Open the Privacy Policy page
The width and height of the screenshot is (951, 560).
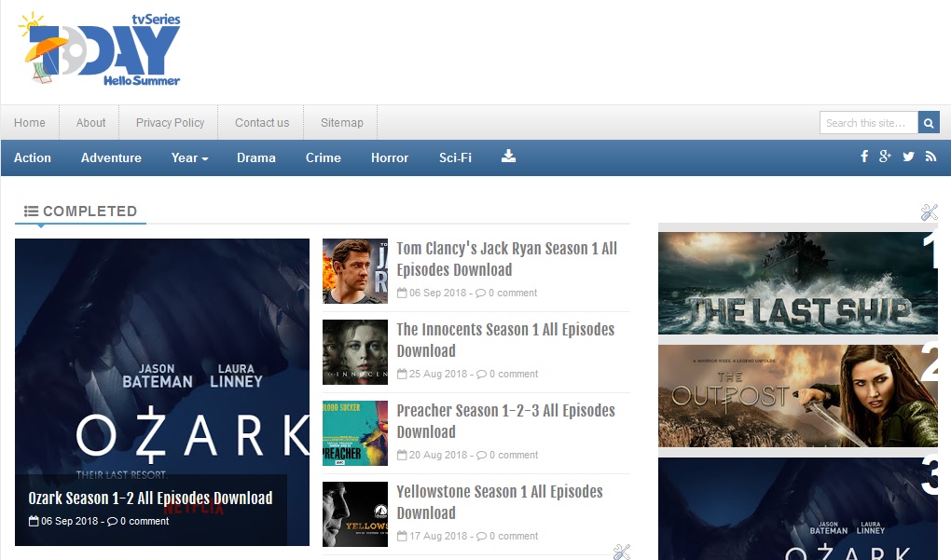(x=169, y=122)
